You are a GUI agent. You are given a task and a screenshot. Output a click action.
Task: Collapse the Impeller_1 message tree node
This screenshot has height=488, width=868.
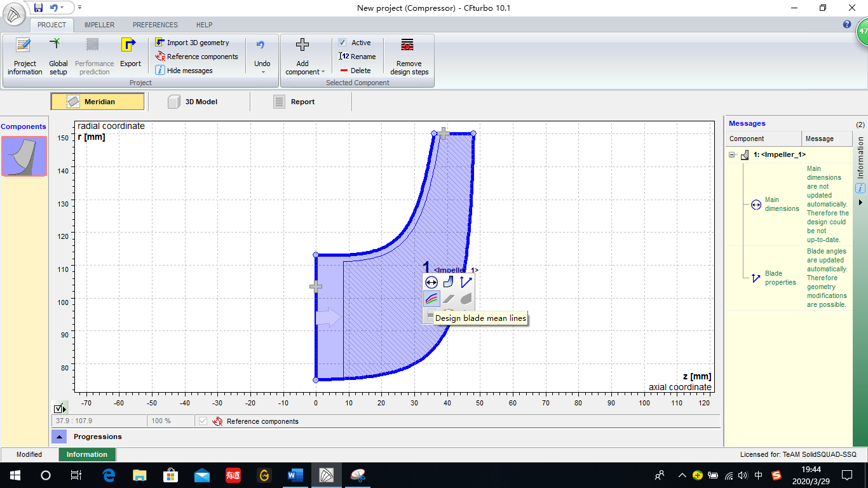732,154
